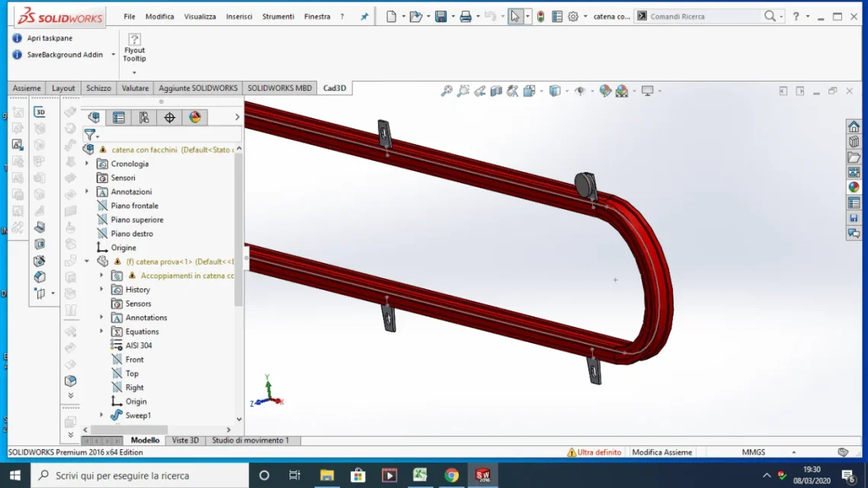Click the Apri taskpane link
Viewport: 868px width, 488px height.
(x=50, y=38)
